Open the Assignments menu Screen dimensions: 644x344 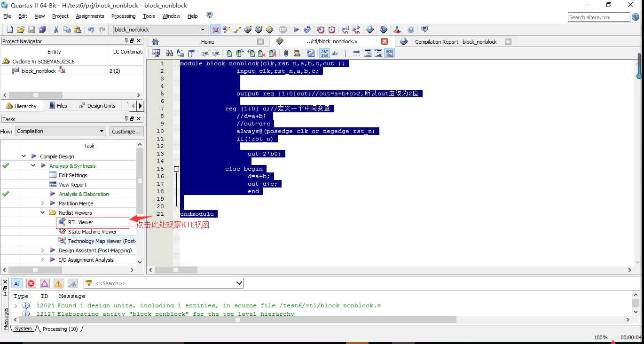pos(90,16)
